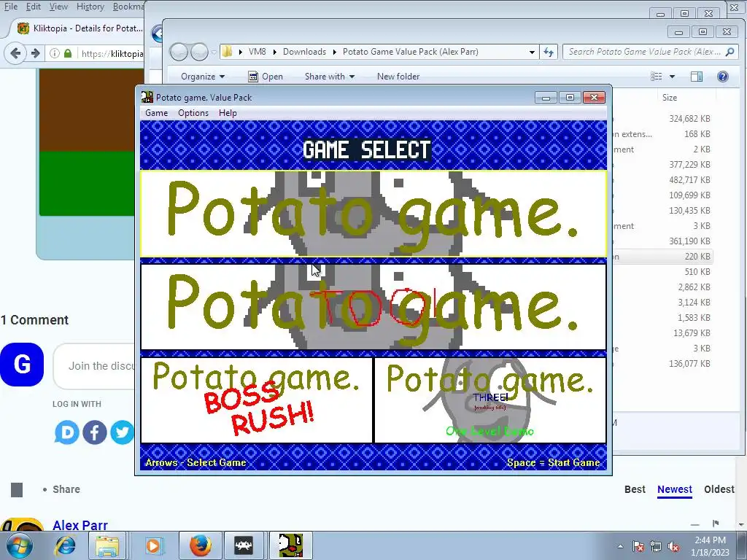Sort comments by Newest
The height and width of the screenshot is (560, 747).
675,489
